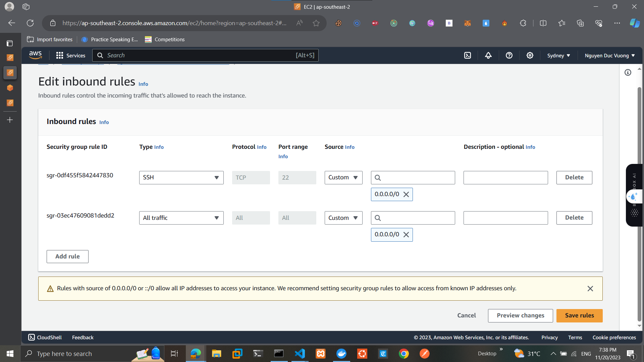Open the Services grid menu
Screen dimensions: 644x362
pyautogui.click(x=71, y=55)
